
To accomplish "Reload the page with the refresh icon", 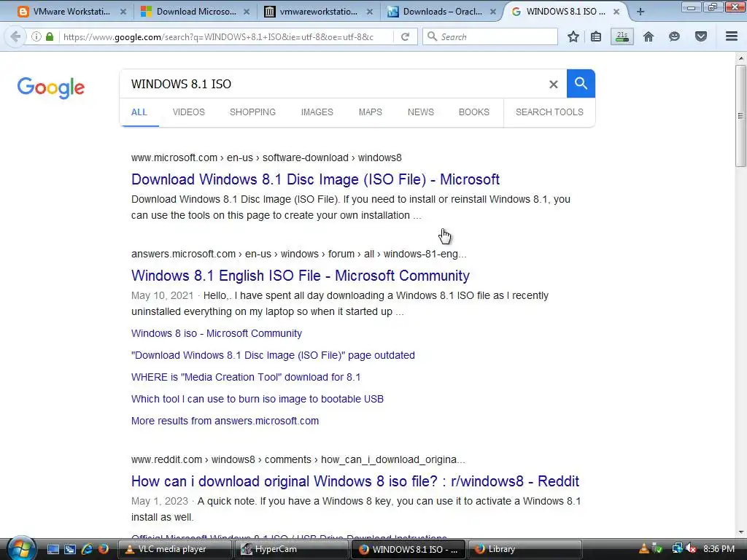I will (406, 36).
